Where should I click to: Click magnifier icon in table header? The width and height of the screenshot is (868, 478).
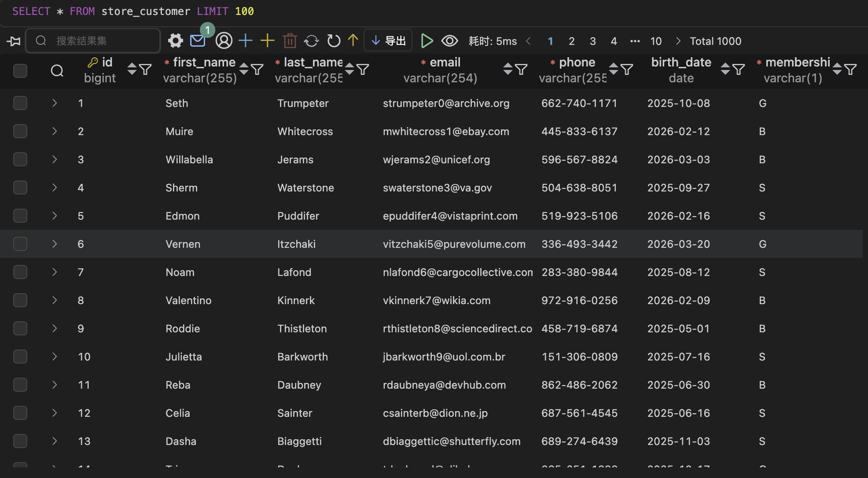tap(57, 70)
